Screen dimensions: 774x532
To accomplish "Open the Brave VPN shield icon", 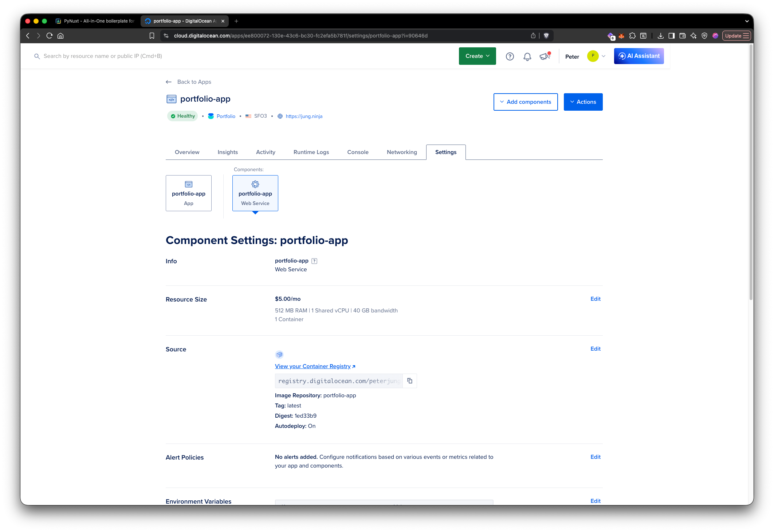I will 704,36.
